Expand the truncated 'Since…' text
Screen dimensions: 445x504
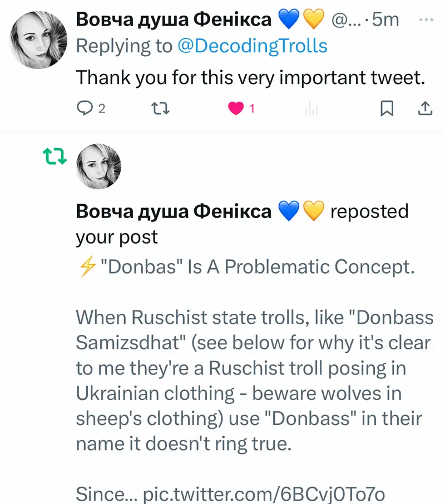pos(106,493)
